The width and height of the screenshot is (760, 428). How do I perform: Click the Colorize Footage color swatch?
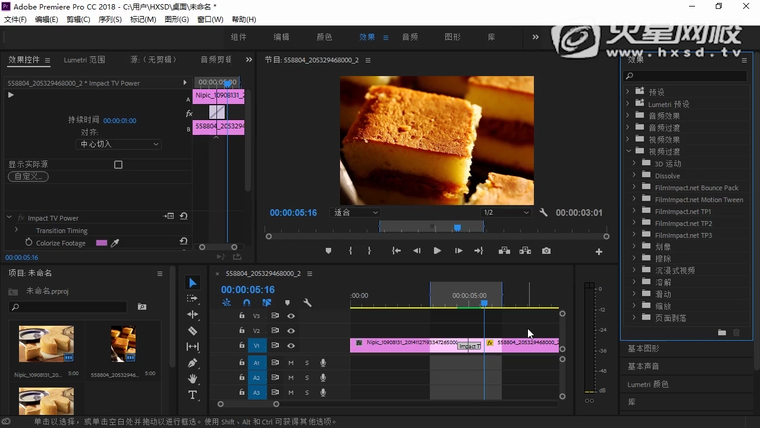tap(101, 243)
